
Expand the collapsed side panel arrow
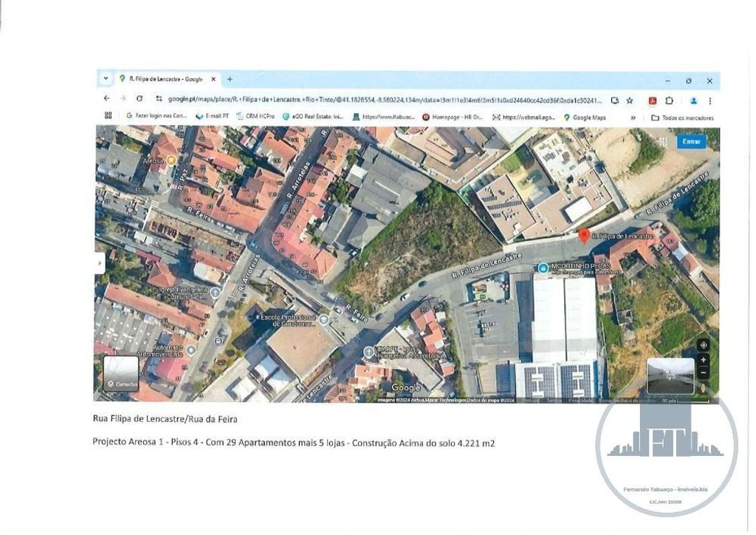click(x=100, y=263)
